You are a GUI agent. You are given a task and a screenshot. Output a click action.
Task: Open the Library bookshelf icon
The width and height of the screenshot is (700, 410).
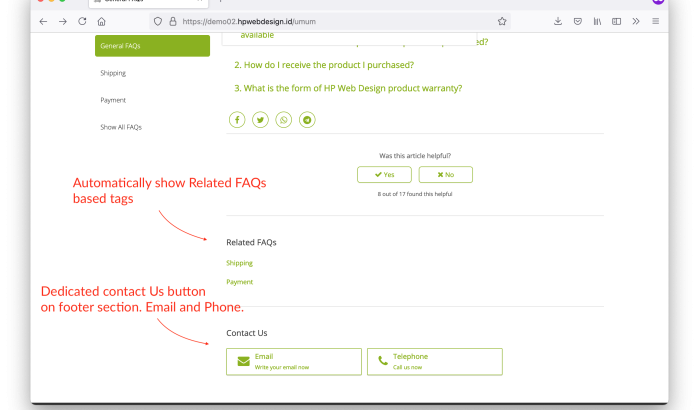(597, 21)
